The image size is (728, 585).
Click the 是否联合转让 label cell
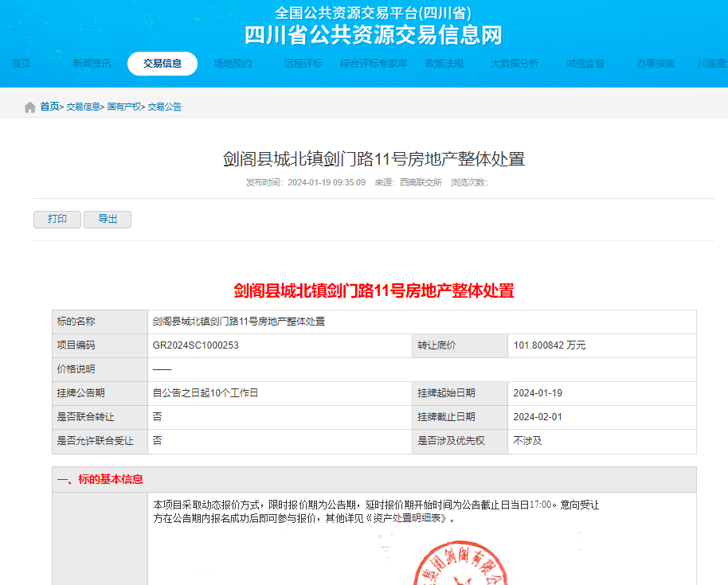tap(100, 417)
